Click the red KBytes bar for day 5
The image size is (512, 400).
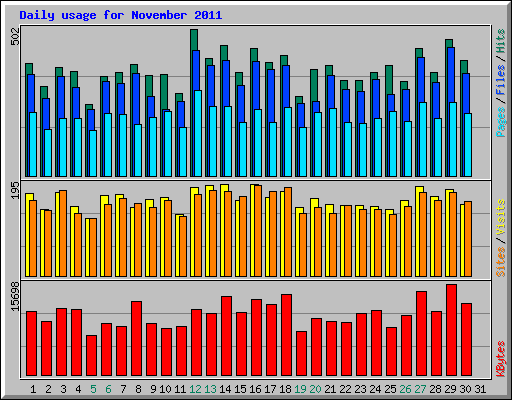[91, 356]
